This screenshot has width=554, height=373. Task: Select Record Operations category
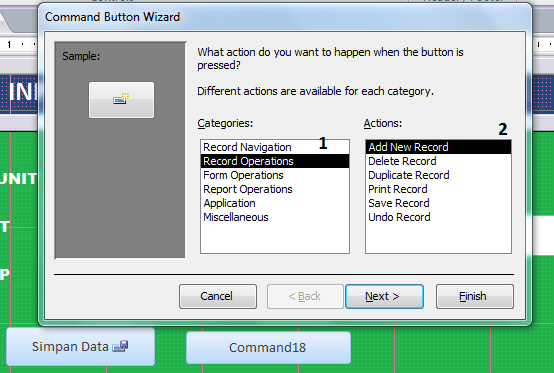pos(275,161)
